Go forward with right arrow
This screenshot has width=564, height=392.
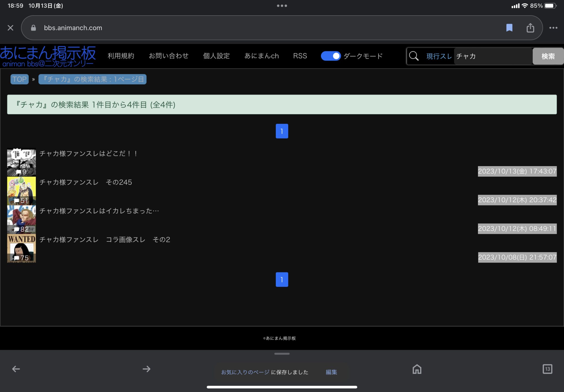pos(146,369)
